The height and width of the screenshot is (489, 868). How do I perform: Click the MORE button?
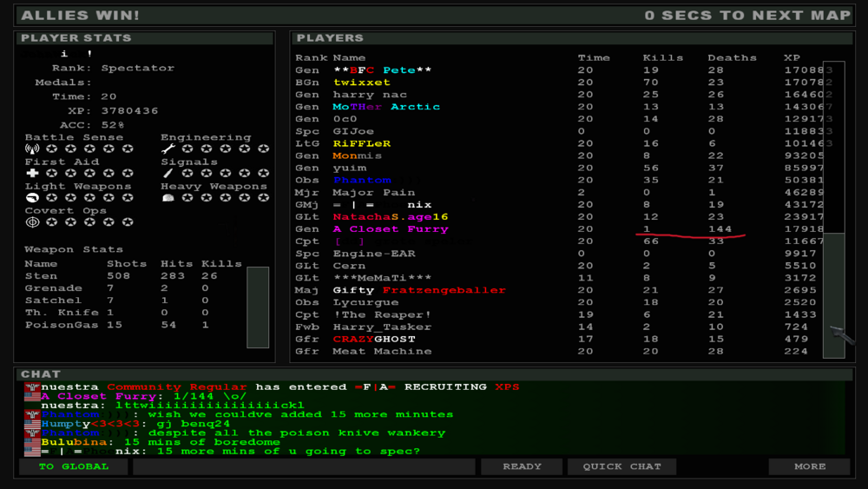pyautogui.click(x=809, y=466)
